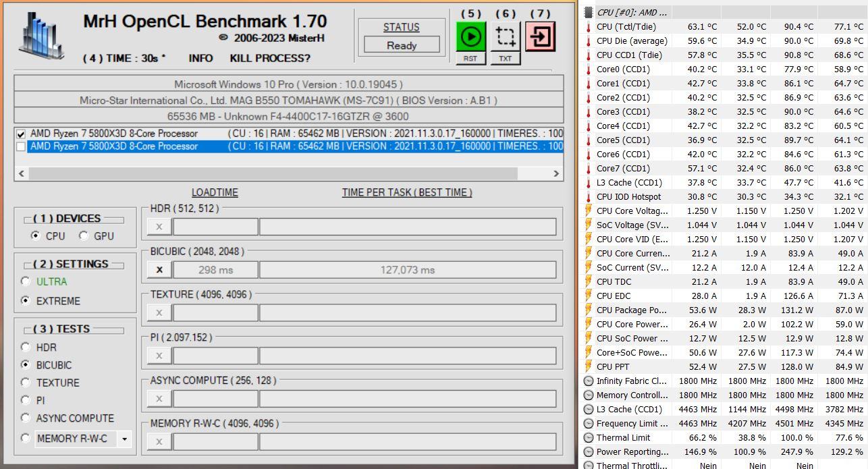Click the TXT export button
Image resolution: width=868 pixels, height=469 pixels.
[505, 59]
